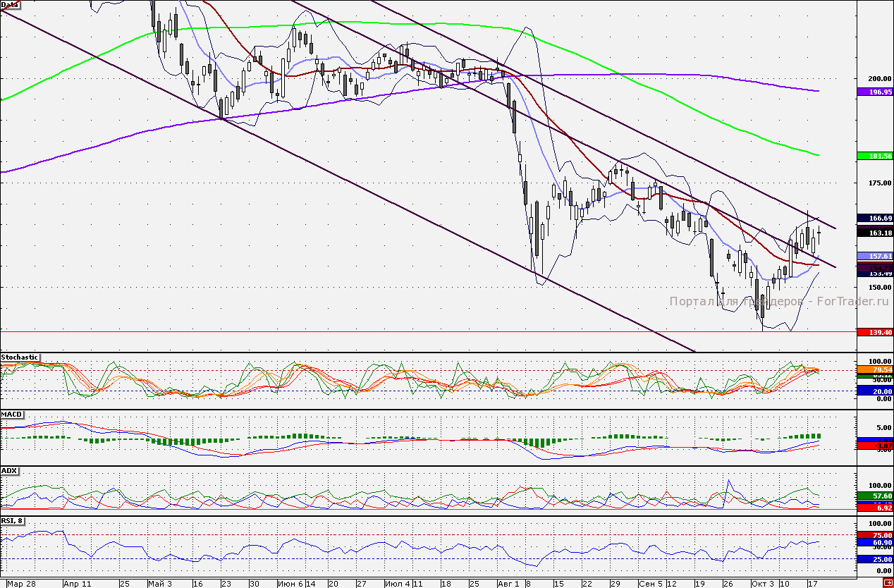The image size is (894, 588).
Task: Expand the MACD indicator panel
Action: (10, 415)
